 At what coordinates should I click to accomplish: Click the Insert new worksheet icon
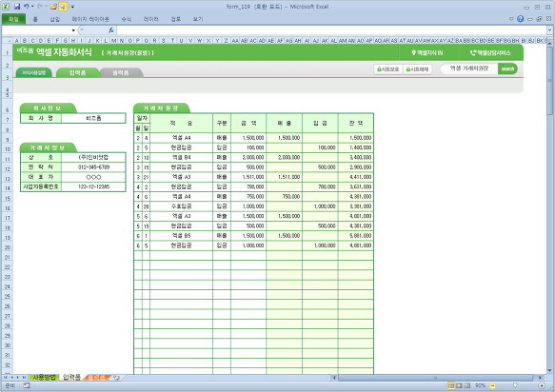(116, 377)
